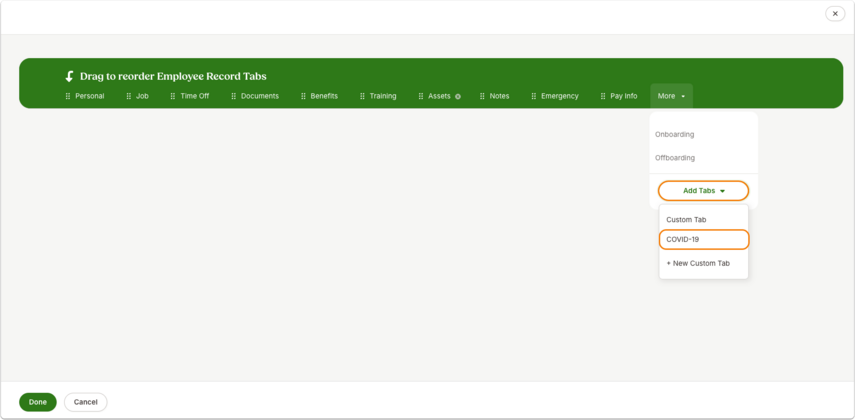Click the drag handle next to Emergency
Image resolution: width=855 pixels, height=420 pixels.
[534, 96]
